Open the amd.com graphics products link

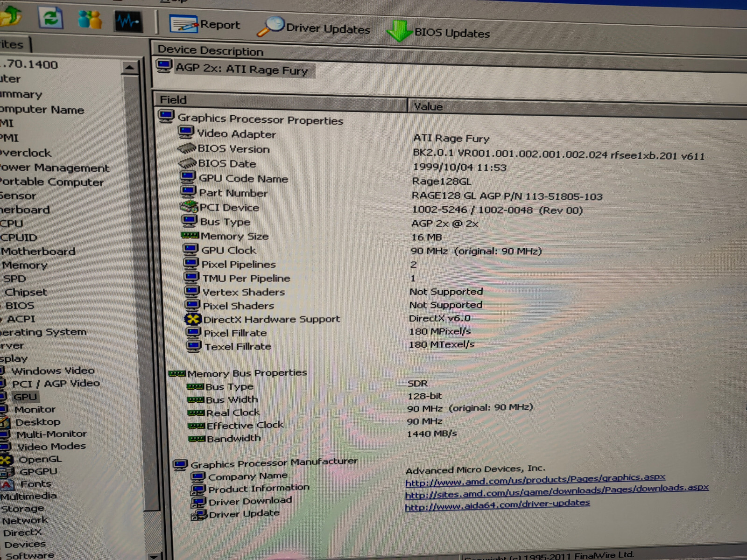535,479
